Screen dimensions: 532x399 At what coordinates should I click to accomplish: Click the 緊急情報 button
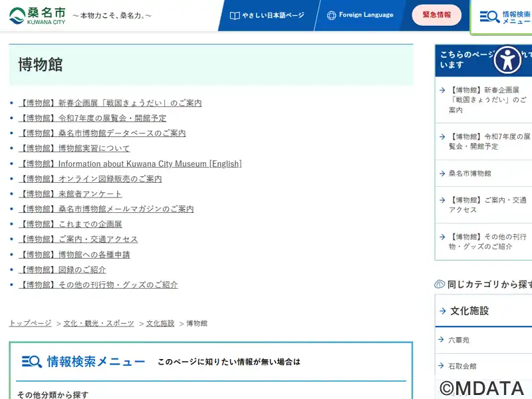(x=436, y=15)
